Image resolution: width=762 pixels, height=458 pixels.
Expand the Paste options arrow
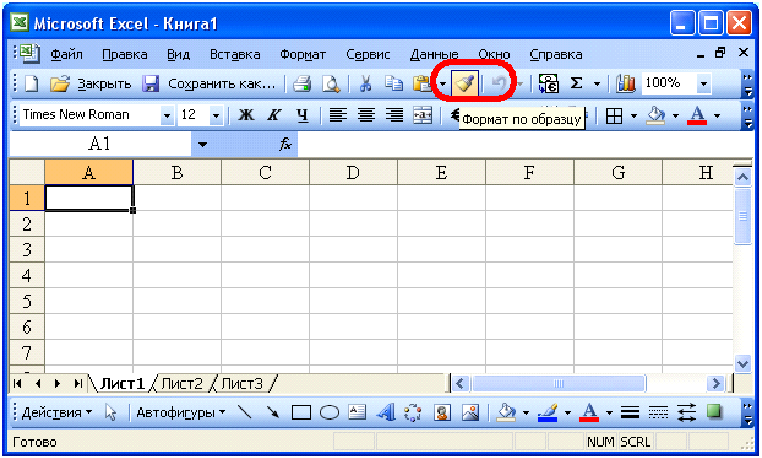click(442, 84)
